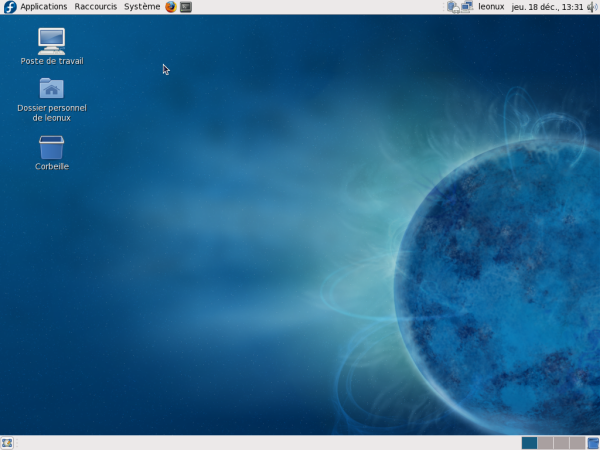Switch to the second workspace
The image size is (600, 450).
click(545, 443)
